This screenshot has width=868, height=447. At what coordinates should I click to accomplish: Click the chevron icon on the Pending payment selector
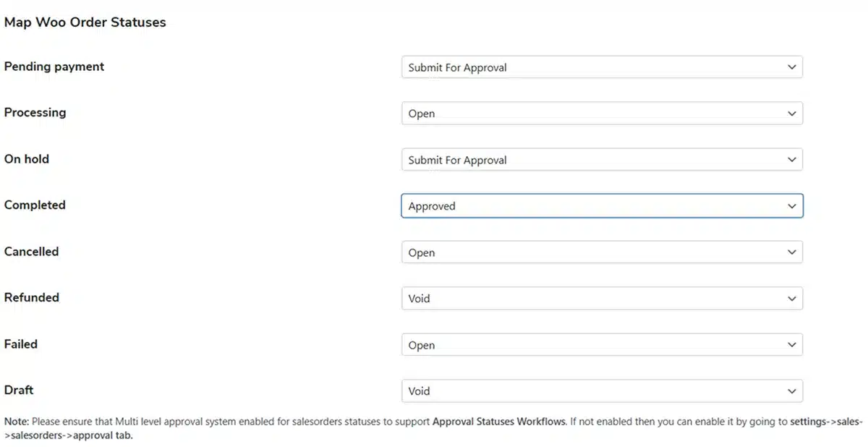click(791, 67)
